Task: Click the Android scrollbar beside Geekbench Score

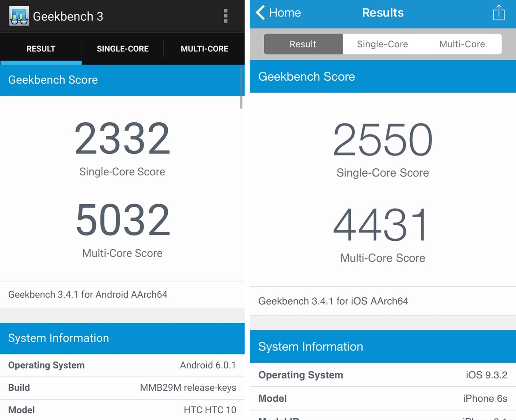Action: [241, 87]
